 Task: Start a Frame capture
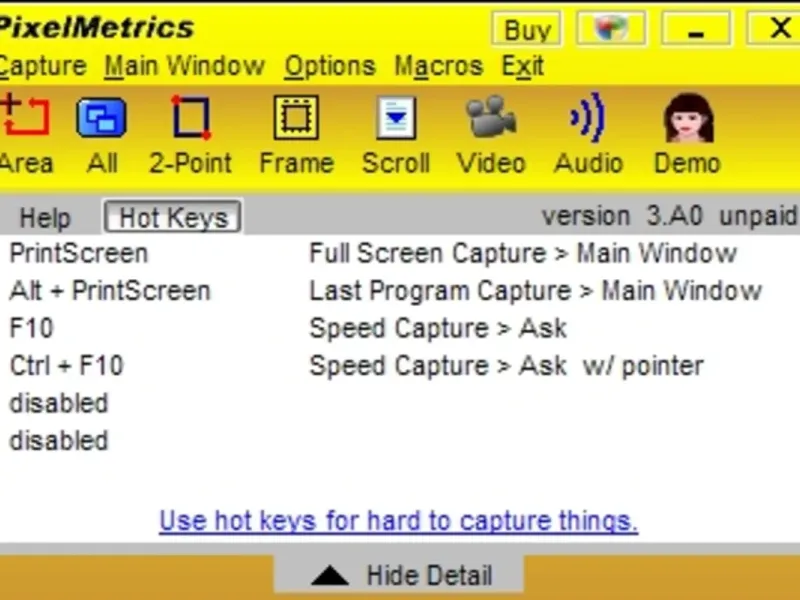[x=296, y=134]
